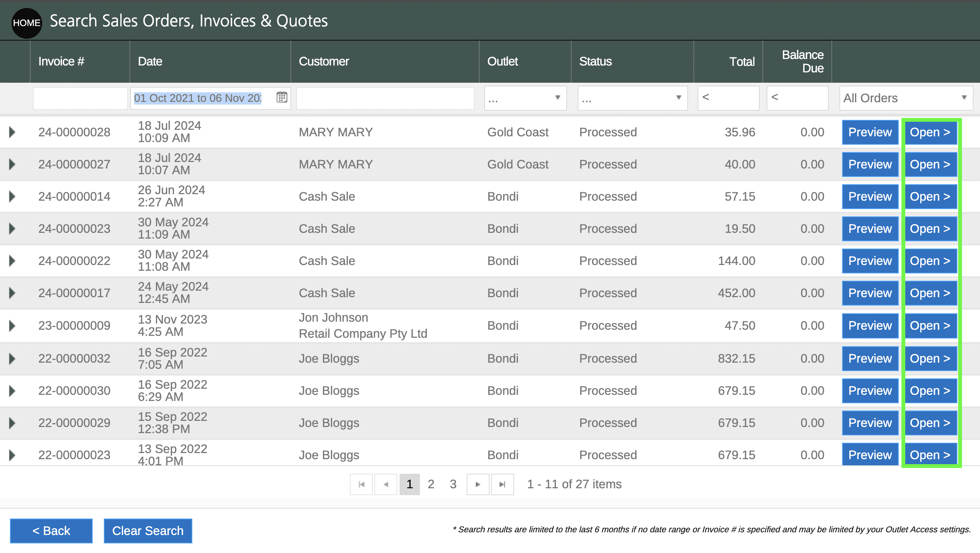Viewport: 980px width, 553px height.
Task: Expand row for invoice 22-00000023
Action: click(x=12, y=455)
